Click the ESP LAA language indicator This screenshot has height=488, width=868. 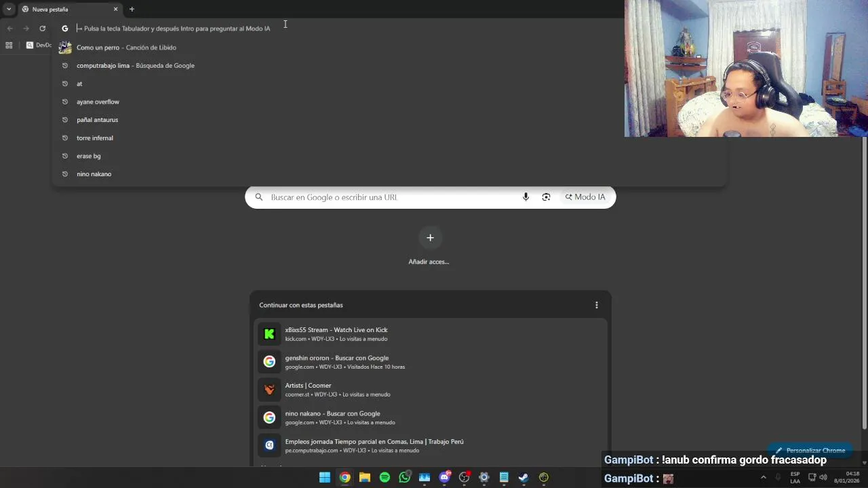[795, 477]
